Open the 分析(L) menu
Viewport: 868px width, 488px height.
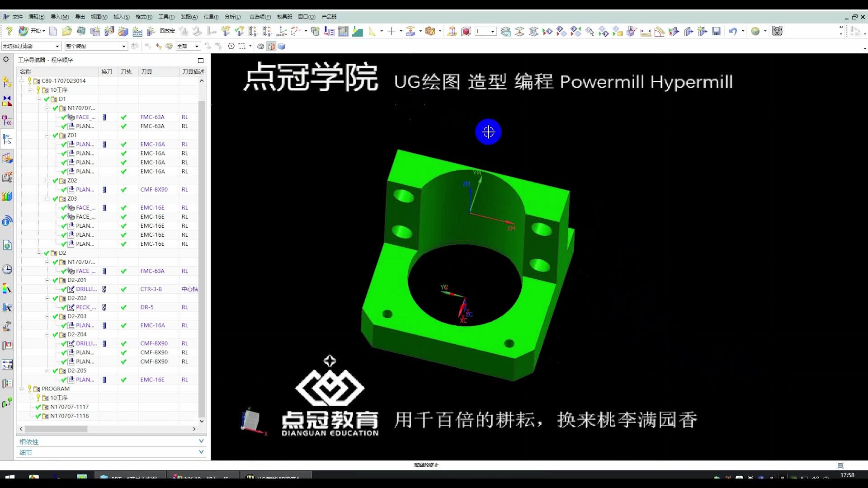232,17
